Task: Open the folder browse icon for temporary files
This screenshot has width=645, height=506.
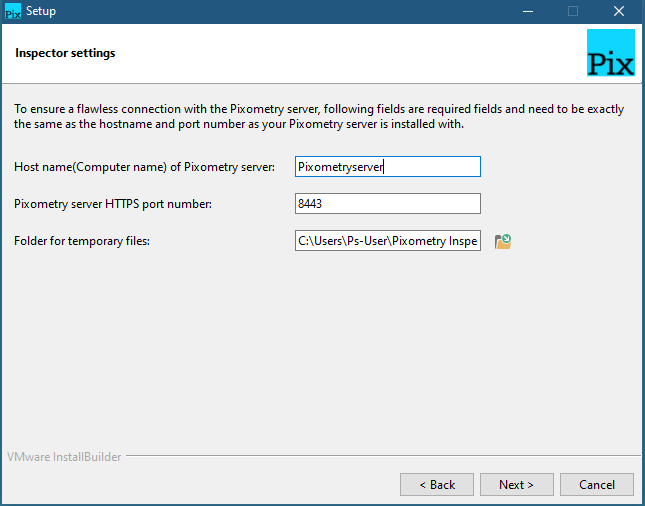Action: click(503, 241)
